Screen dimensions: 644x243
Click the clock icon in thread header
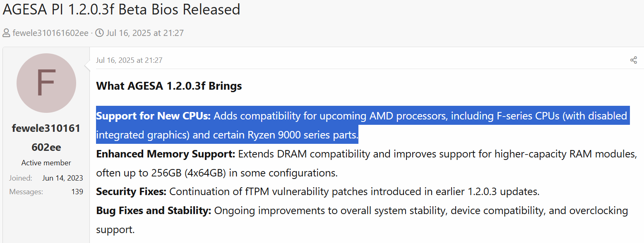click(99, 33)
